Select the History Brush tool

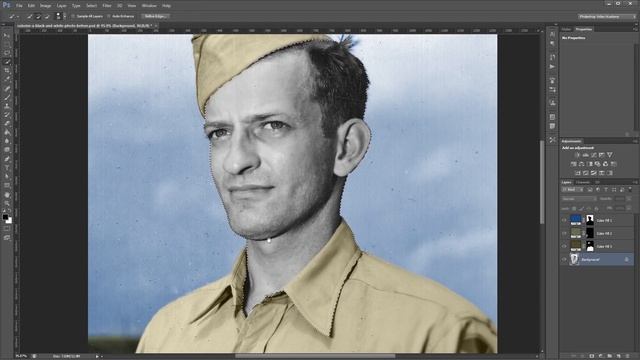pyautogui.click(x=7, y=115)
